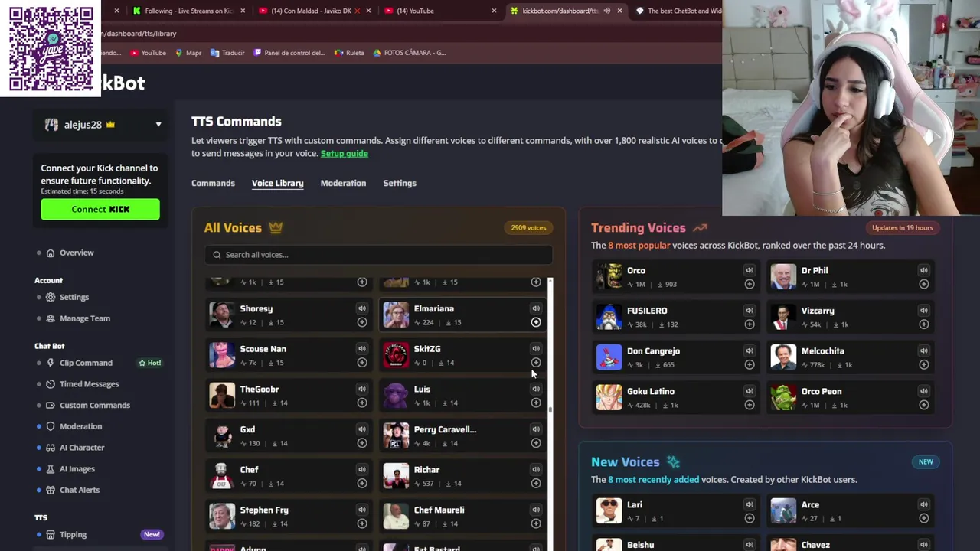
Task: Add the Scouse Nan voice
Action: 362,363
